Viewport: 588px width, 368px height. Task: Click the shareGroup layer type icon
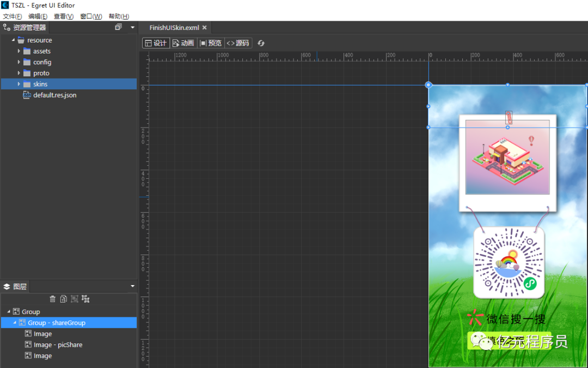pyautogui.click(x=22, y=322)
